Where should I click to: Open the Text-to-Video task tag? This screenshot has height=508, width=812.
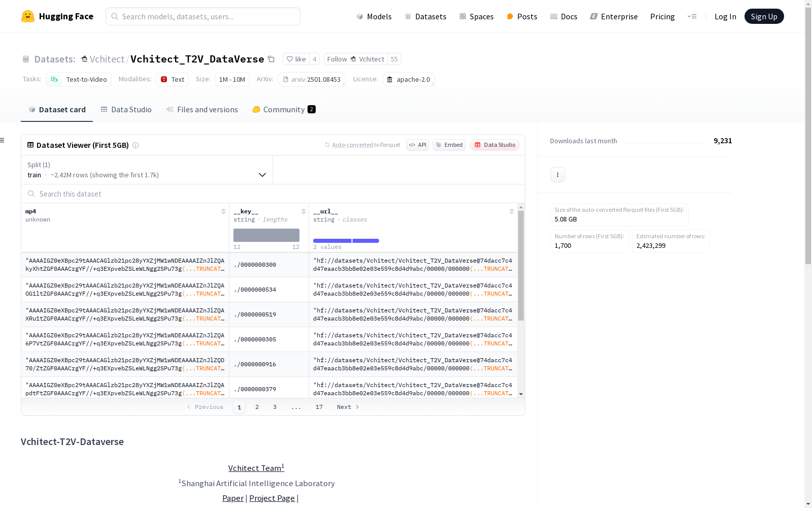[79, 79]
